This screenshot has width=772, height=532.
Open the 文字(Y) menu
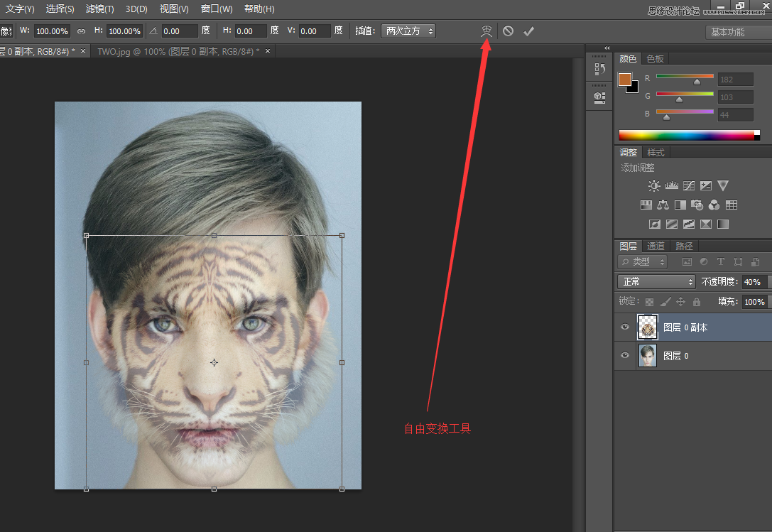point(20,9)
